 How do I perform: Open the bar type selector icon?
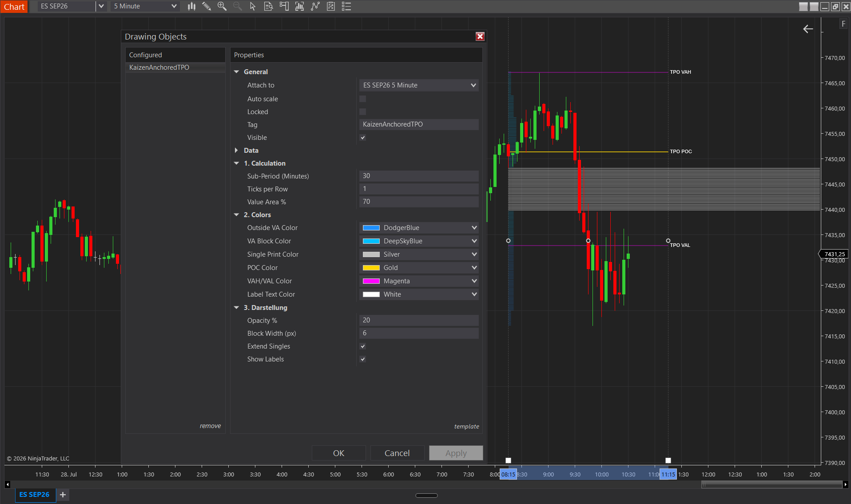pyautogui.click(x=191, y=6)
